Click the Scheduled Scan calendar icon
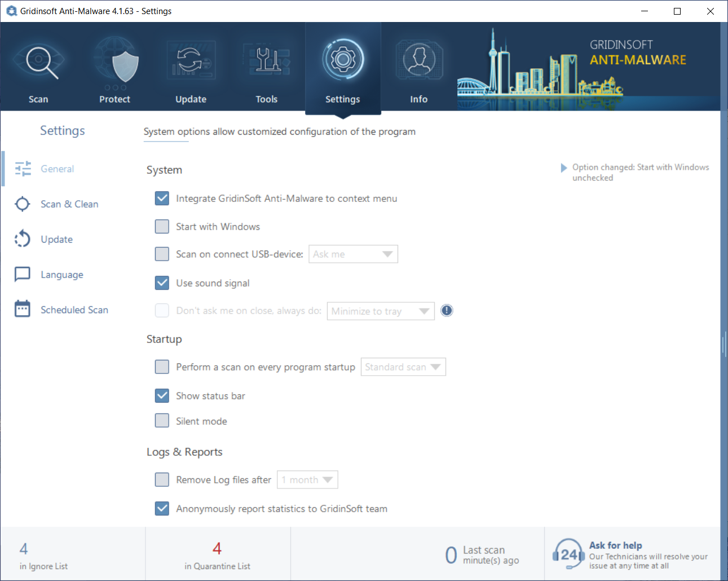The width and height of the screenshot is (728, 581). pos(23,309)
